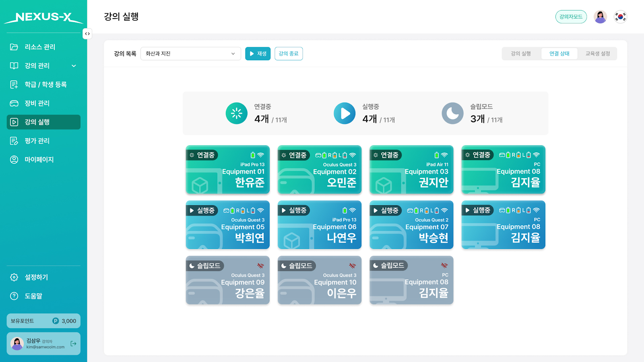Click the Wi-Fi icon on Equipment 01 card
Screen dimensions: 644x362
pyautogui.click(x=261, y=155)
